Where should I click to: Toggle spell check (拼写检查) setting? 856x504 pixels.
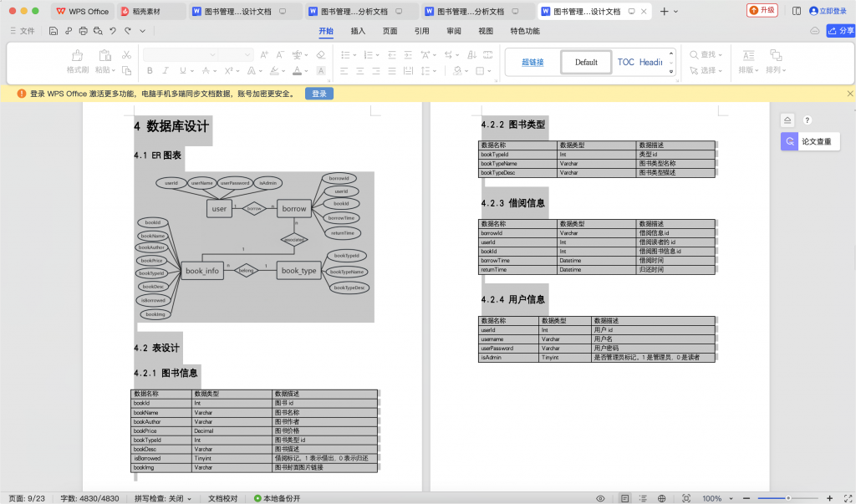click(x=162, y=498)
